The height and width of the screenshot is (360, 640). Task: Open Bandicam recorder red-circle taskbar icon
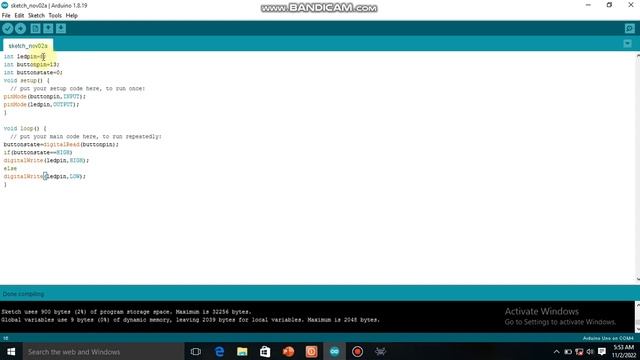(357, 351)
